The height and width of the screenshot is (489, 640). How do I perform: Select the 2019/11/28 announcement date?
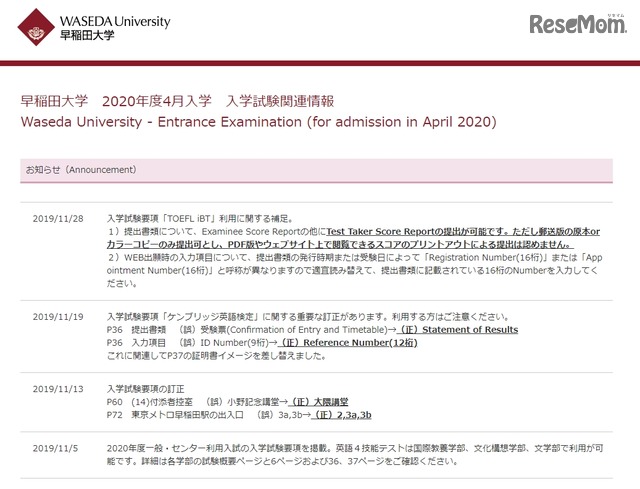click(59, 217)
